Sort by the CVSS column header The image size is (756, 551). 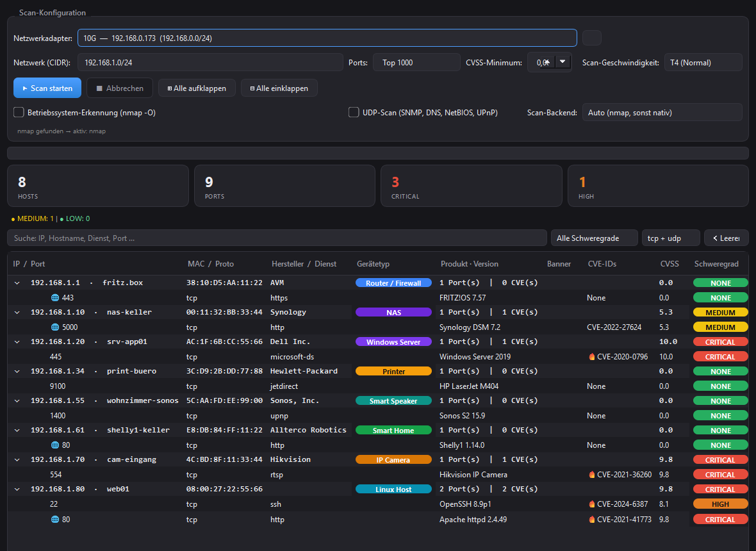click(670, 264)
